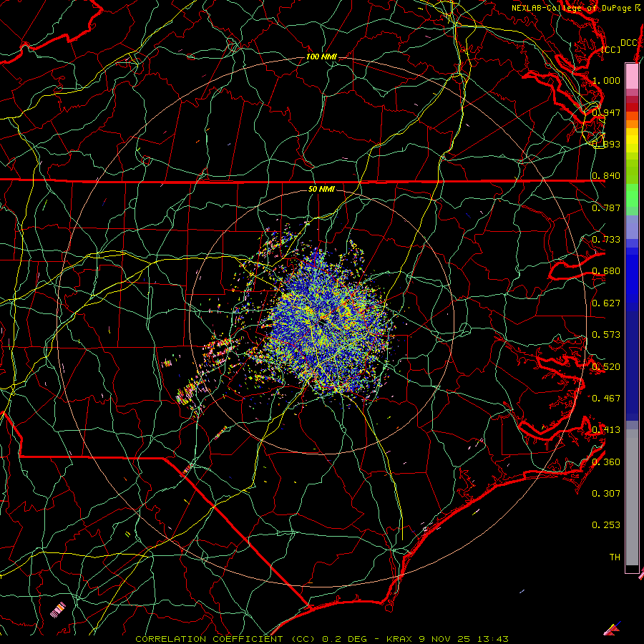Click the bright green color bar segment
The width and height of the screenshot is (644, 644).
click(632, 195)
